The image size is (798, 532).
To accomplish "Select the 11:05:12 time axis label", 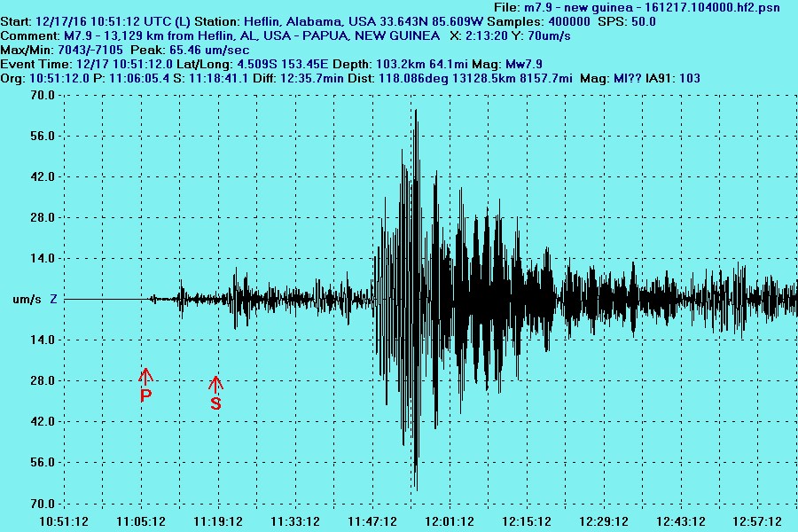I will (x=141, y=522).
